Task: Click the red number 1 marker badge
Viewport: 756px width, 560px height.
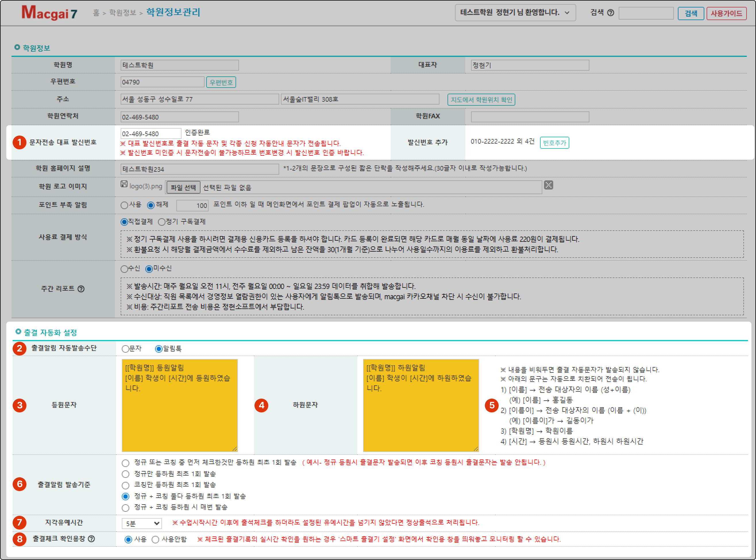Action: 19,142
